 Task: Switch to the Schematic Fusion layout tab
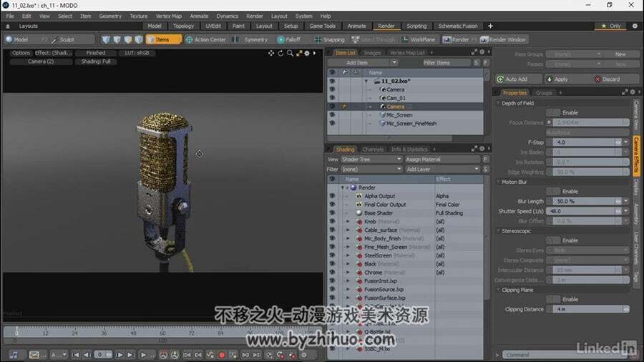tap(457, 26)
